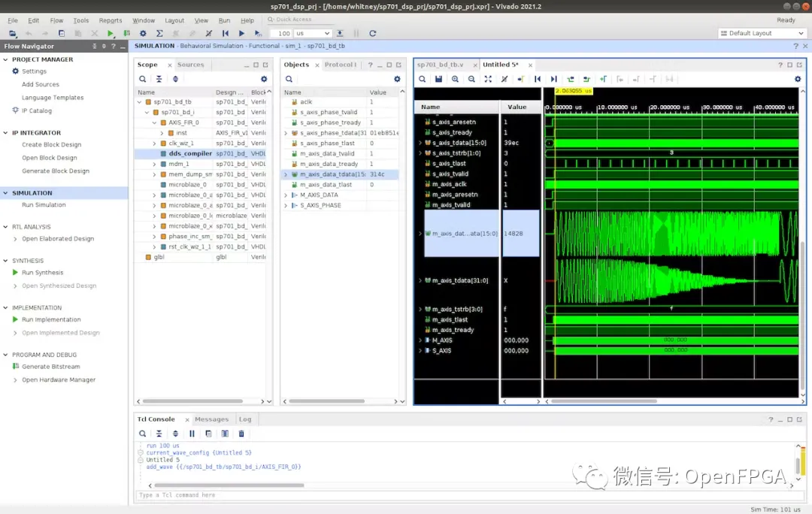Click Add Sources in Project Manager

41,84
